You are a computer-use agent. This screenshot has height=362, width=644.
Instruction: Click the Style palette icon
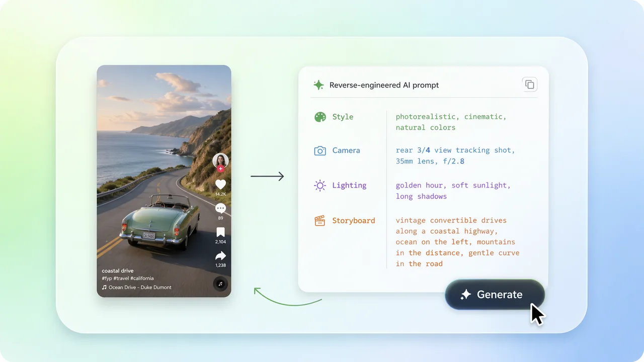[x=320, y=117]
